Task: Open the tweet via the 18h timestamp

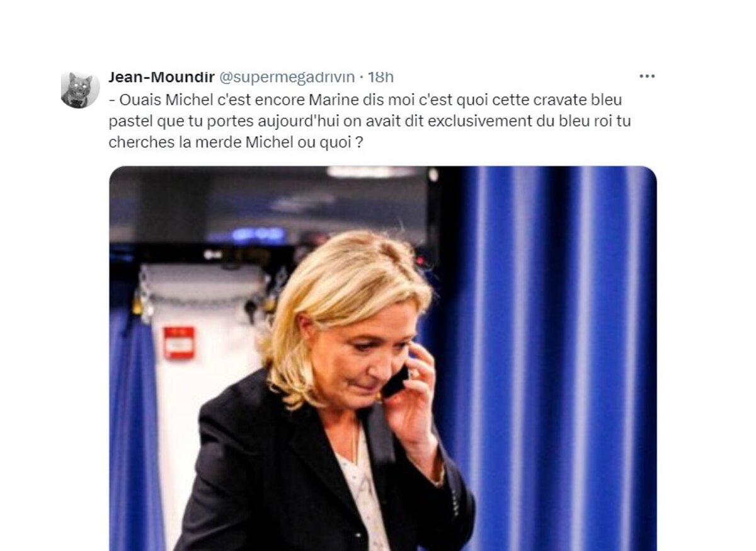Action: tap(381, 77)
